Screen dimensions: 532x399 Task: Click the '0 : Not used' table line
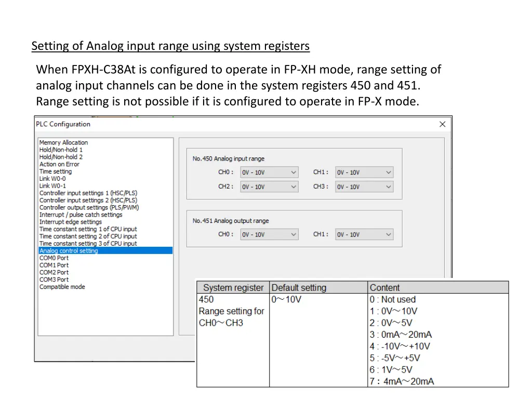click(393, 300)
